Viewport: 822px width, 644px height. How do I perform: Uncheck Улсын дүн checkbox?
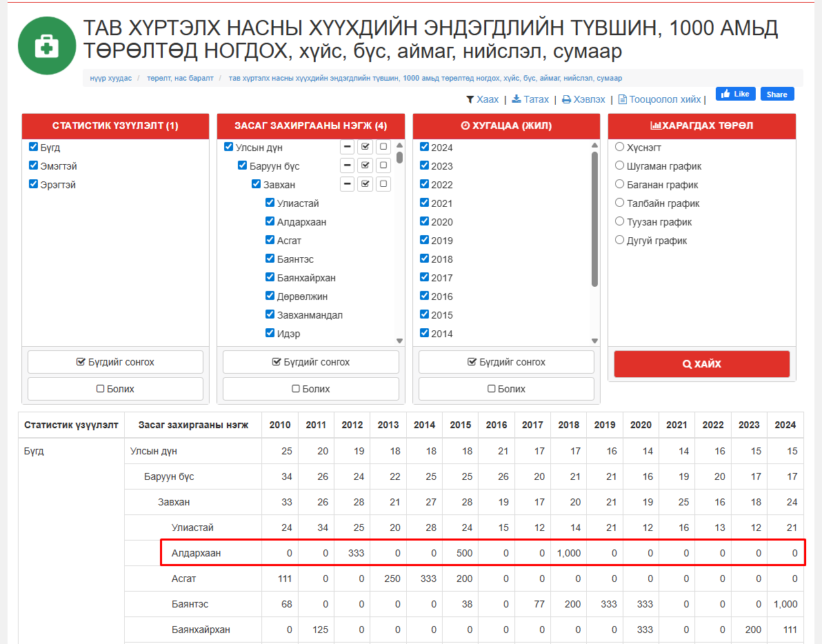click(228, 147)
